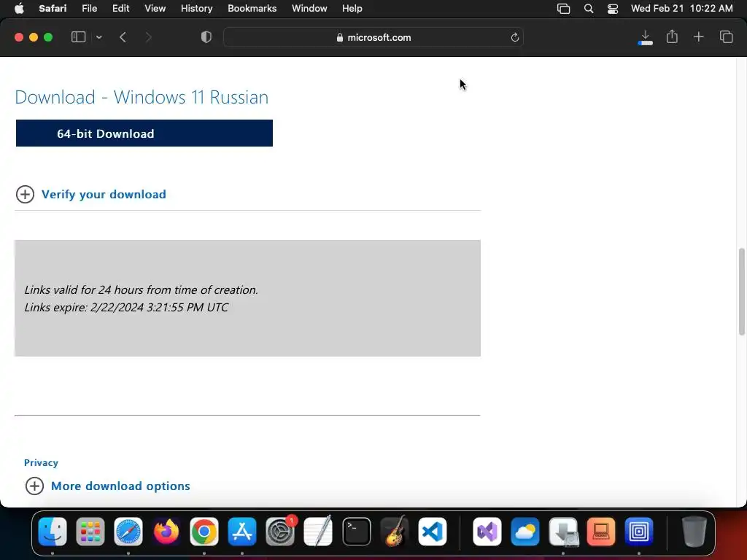Expand Verify your download section
This screenshot has width=747, height=560.
point(25,194)
